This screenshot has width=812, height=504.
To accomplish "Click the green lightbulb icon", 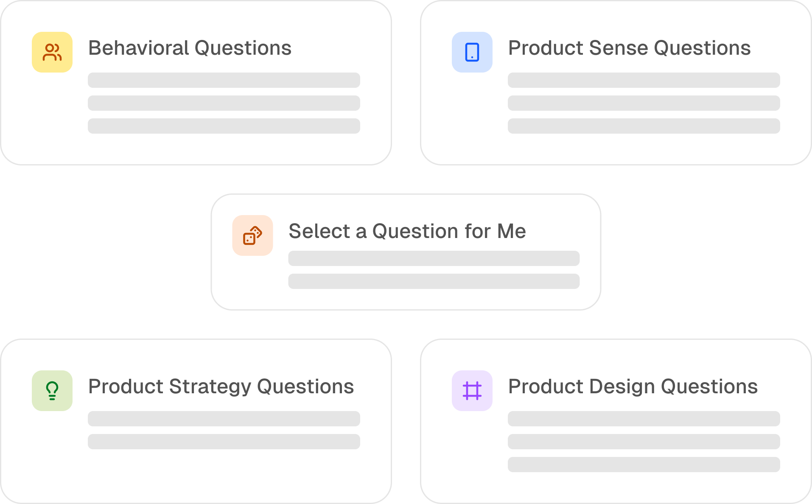I will 52,391.
